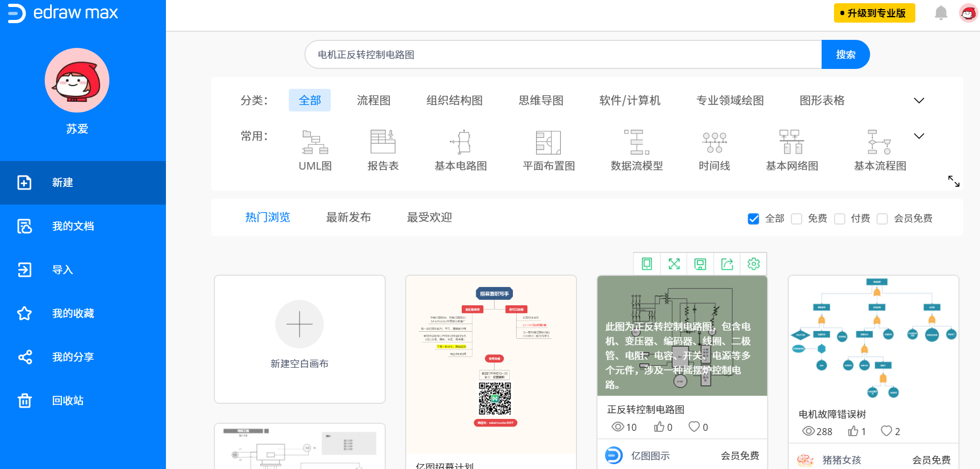Click the page icon in hover toolbar
The height and width of the screenshot is (469, 980).
(x=647, y=264)
